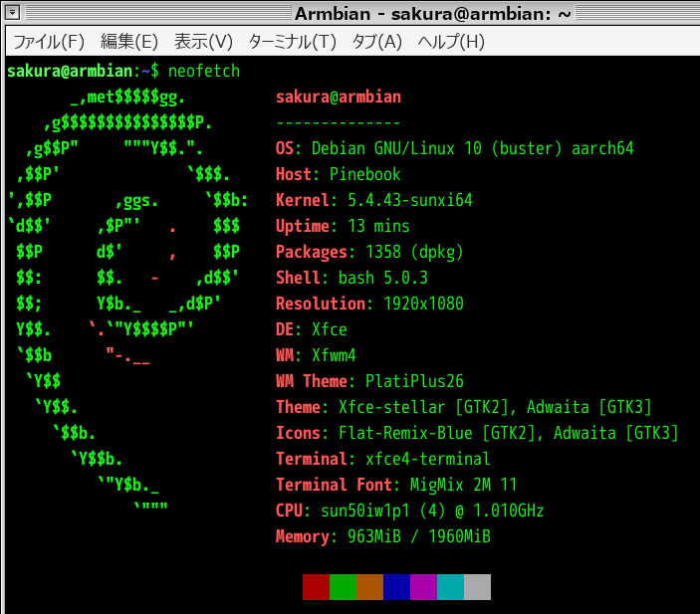Click the green color block
The height and width of the screenshot is (614, 700).
[x=343, y=587]
